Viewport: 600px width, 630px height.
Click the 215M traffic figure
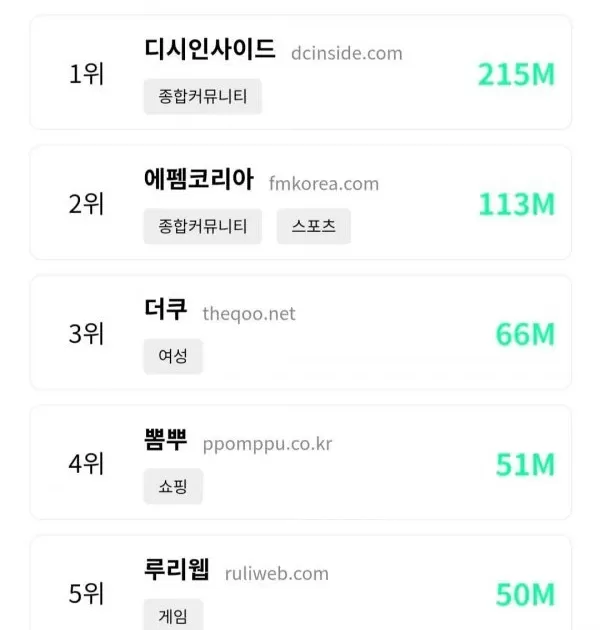tap(516, 74)
